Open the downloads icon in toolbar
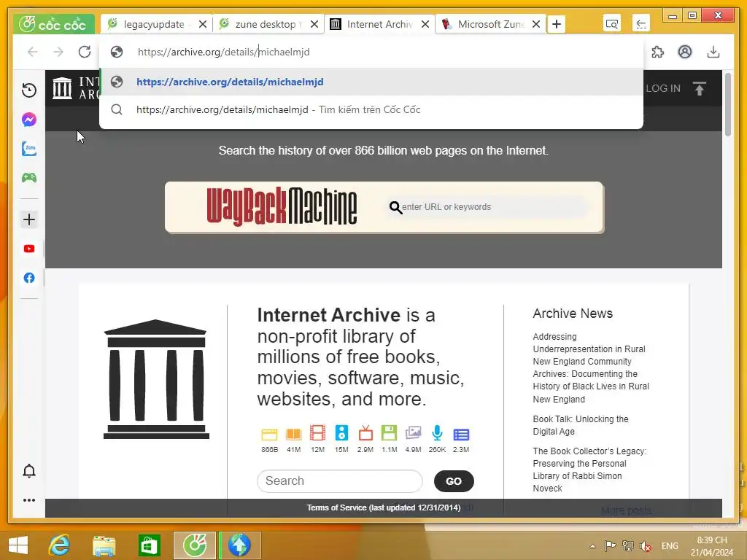The image size is (747, 560). click(x=713, y=52)
